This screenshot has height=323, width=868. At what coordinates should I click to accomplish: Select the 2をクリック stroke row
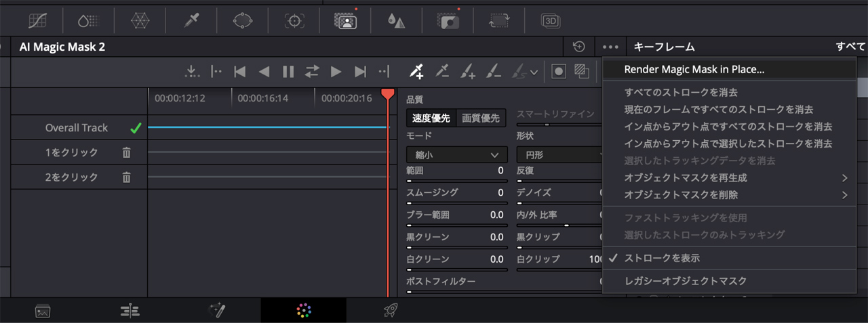click(x=79, y=177)
